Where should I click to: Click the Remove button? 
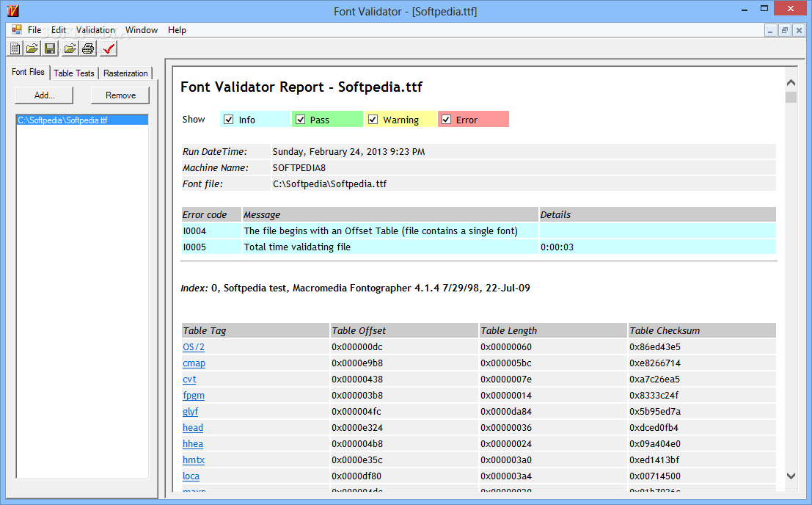[120, 95]
